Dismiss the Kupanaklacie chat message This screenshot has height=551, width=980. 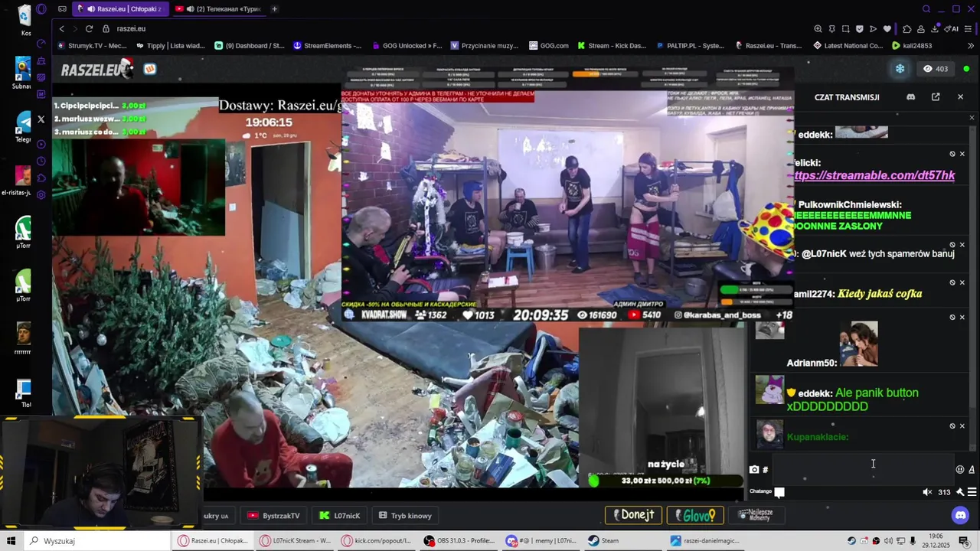(962, 426)
